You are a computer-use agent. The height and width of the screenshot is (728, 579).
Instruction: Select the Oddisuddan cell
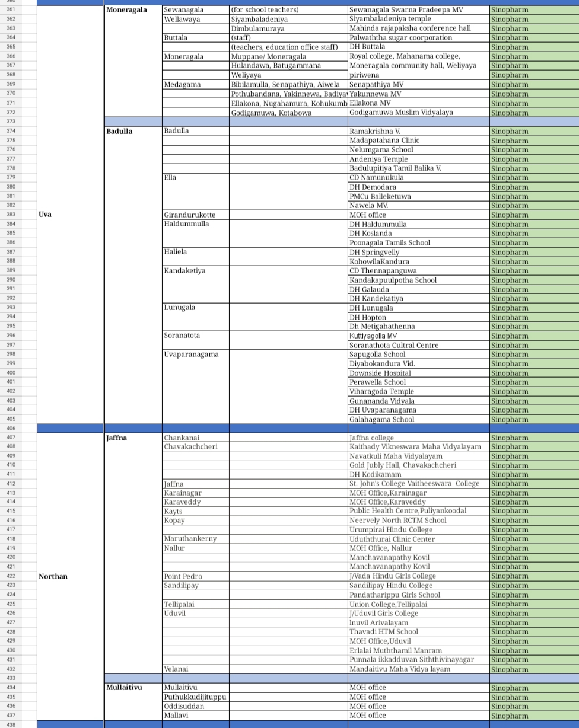coord(196,706)
